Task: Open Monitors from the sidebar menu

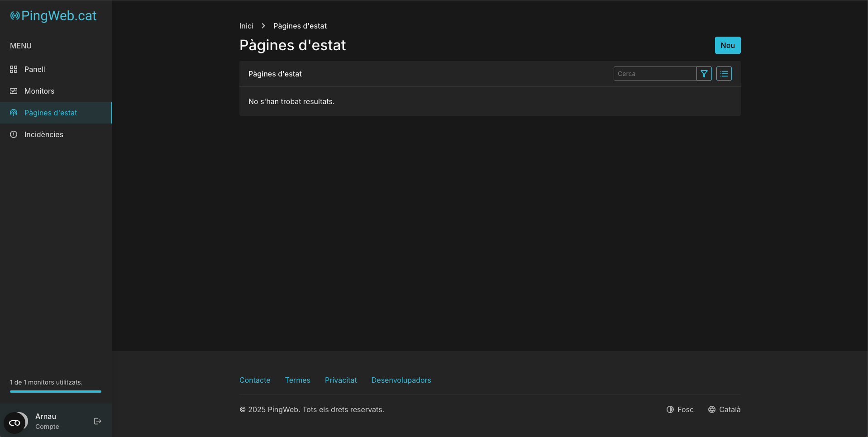Action: 39,91
